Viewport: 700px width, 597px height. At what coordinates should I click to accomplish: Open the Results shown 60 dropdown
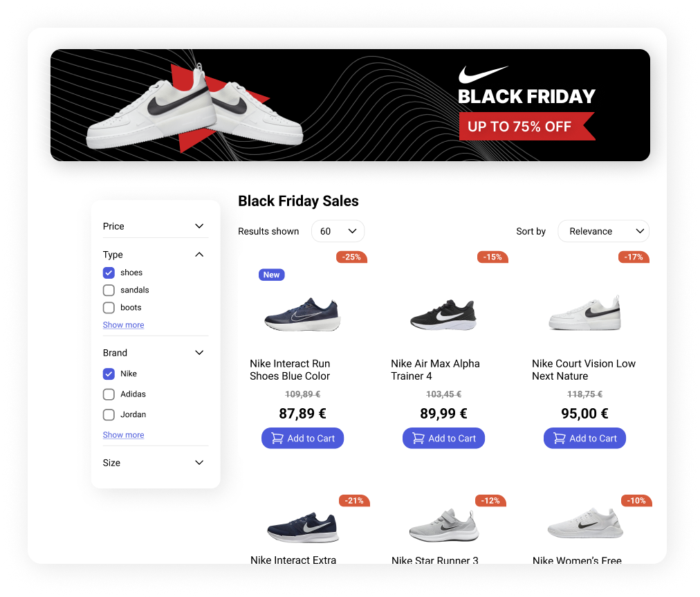338,231
